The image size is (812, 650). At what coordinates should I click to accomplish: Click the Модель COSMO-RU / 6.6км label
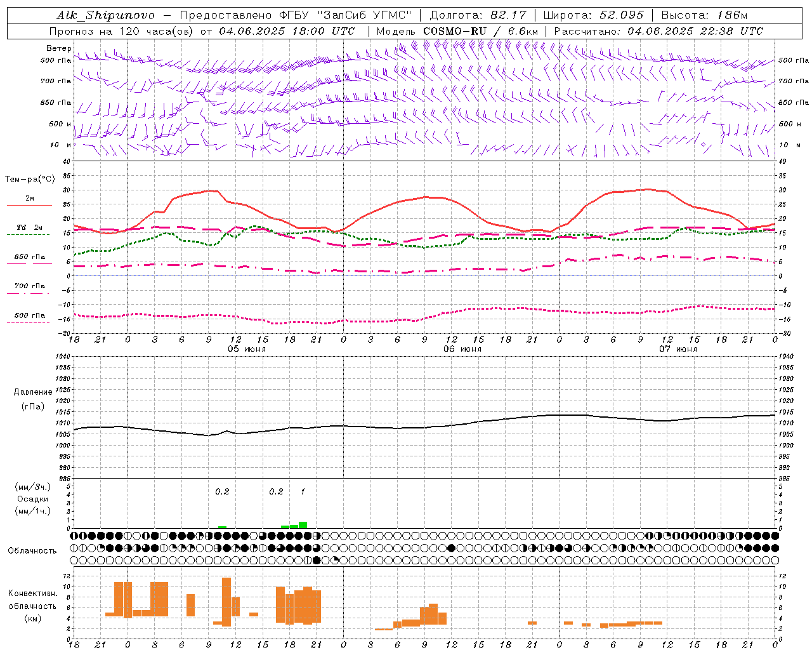coord(457,31)
